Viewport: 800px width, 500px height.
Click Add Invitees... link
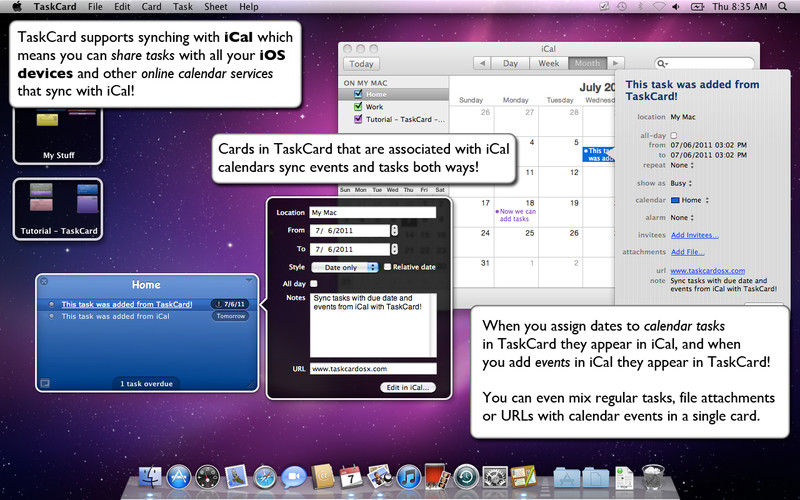(x=694, y=235)
